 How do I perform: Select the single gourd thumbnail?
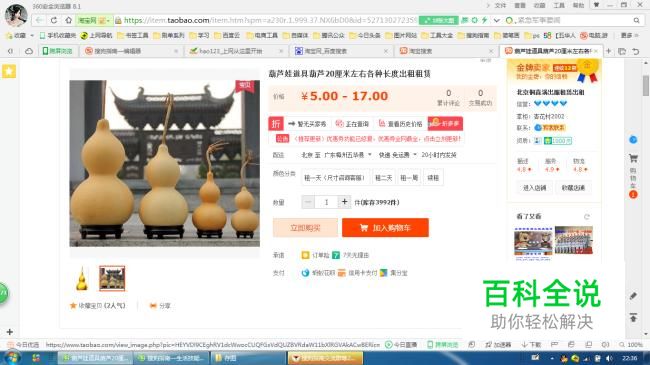pos(82,278)
